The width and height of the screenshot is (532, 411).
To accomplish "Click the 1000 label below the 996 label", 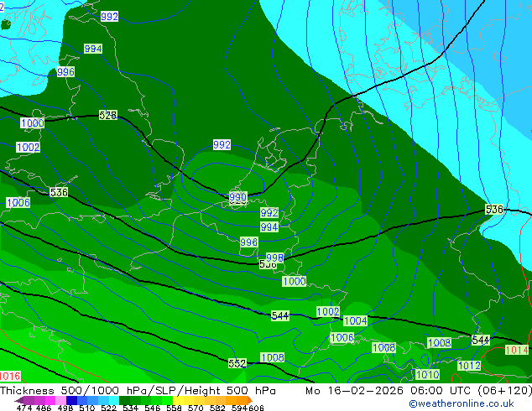I will [295, 281].
